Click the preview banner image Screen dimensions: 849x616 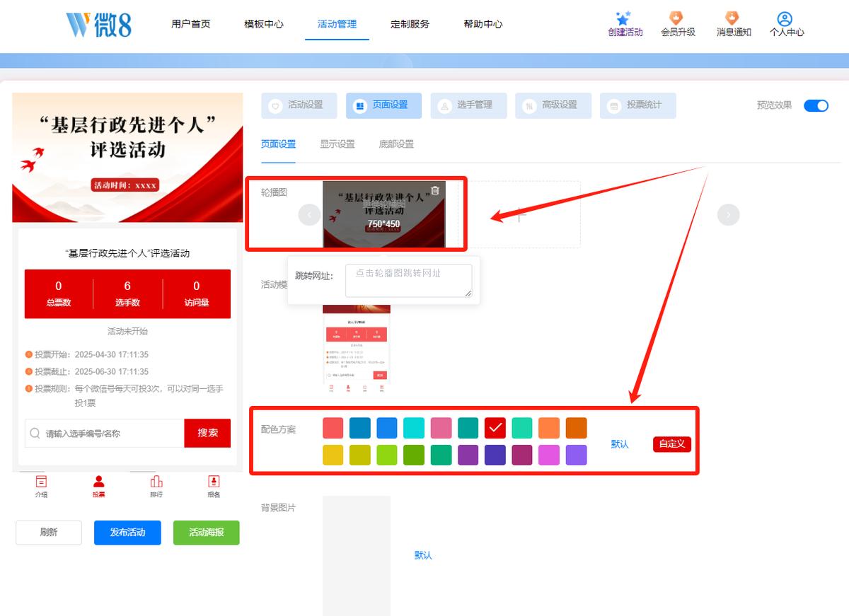(x=127, y=157)
